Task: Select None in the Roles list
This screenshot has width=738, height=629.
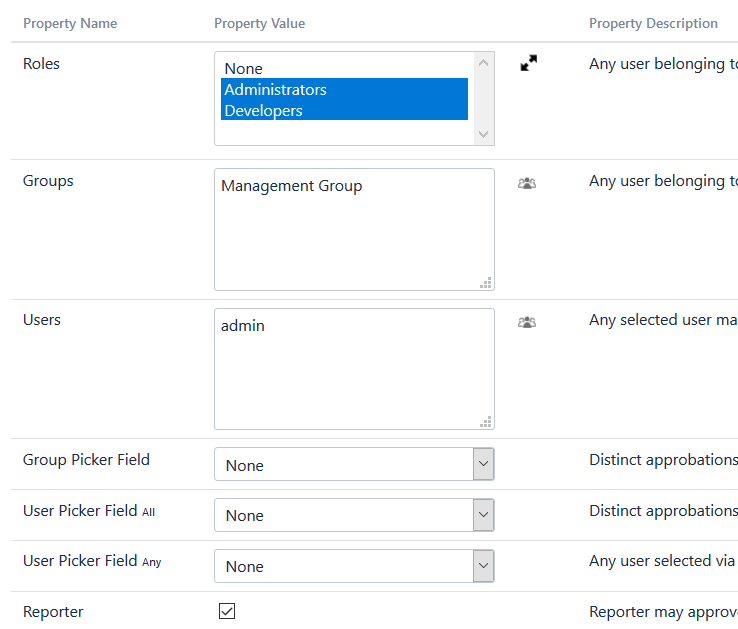Action: [x=244, y=69]
